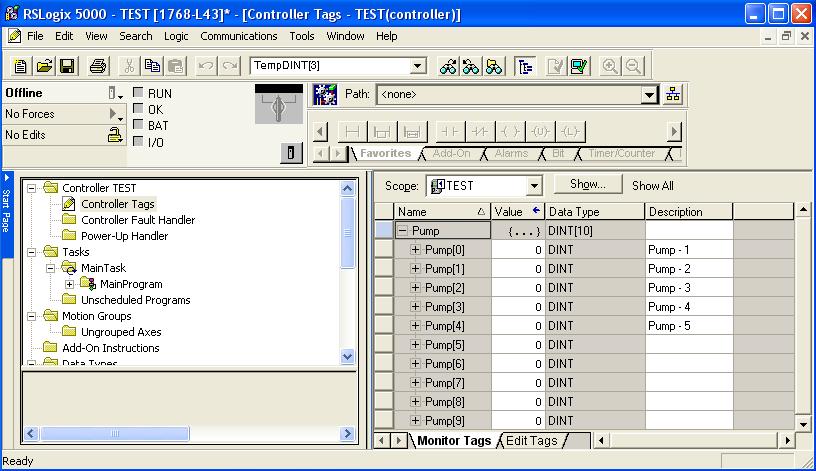Sort by the Name column header
Viewport: 816px width, 471px height.
click(441, 212)
